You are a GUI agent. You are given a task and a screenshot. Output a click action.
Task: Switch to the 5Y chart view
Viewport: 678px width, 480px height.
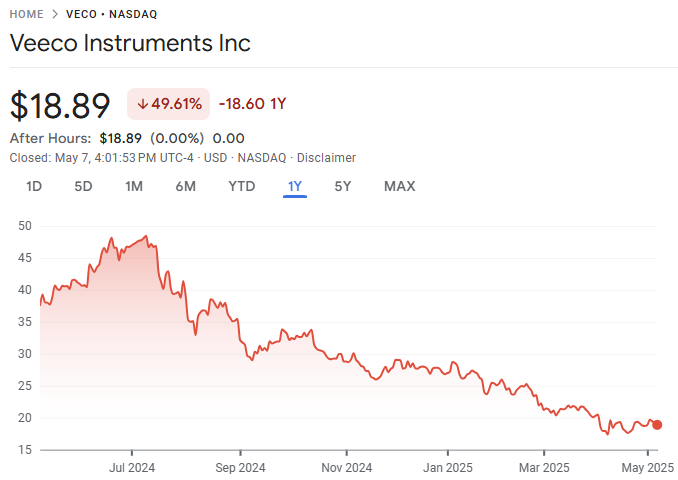343,186
